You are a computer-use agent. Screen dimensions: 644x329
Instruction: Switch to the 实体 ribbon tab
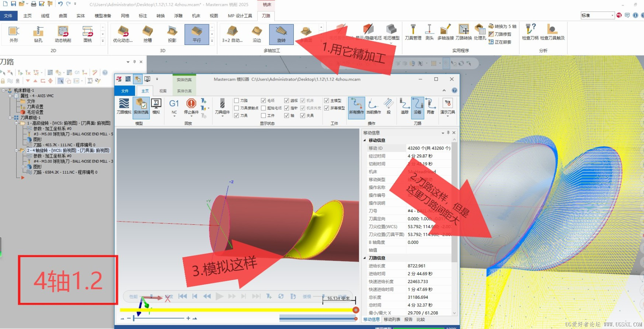(81, 16)
